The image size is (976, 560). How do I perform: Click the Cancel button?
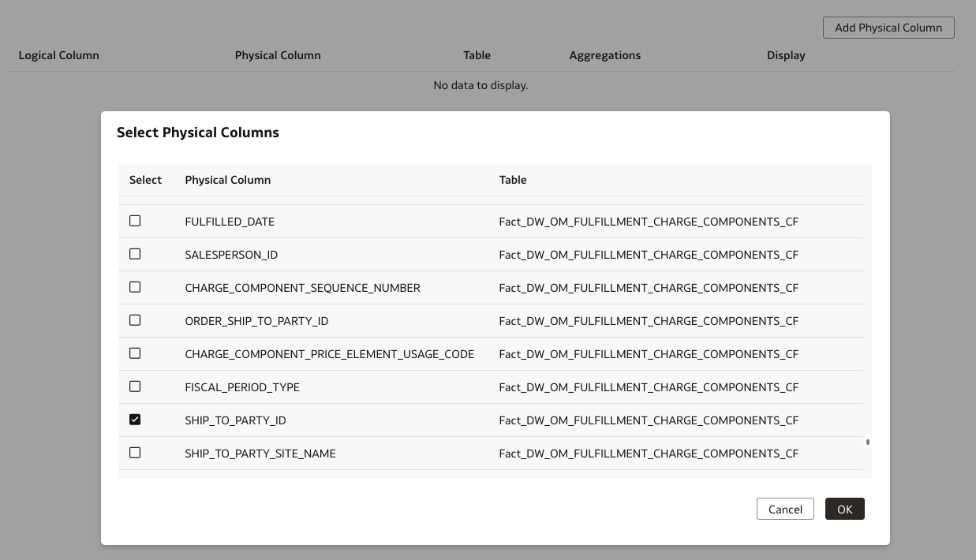click(785, 509)
